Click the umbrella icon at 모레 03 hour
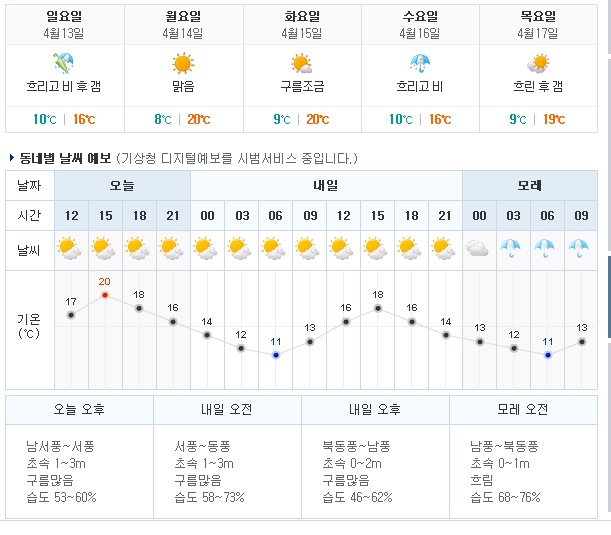The width and height of the screenshot is (611, 535). [510, 248]
